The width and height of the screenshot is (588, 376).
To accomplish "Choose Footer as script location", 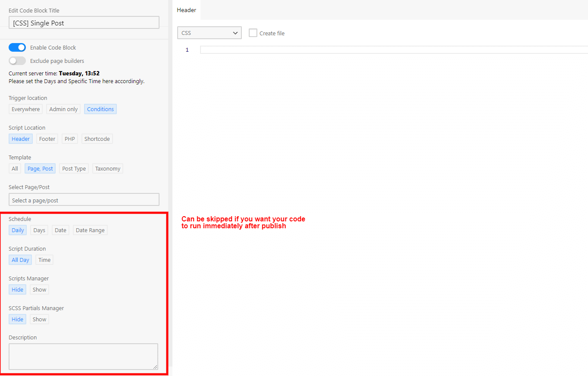I will coord(47,139).
